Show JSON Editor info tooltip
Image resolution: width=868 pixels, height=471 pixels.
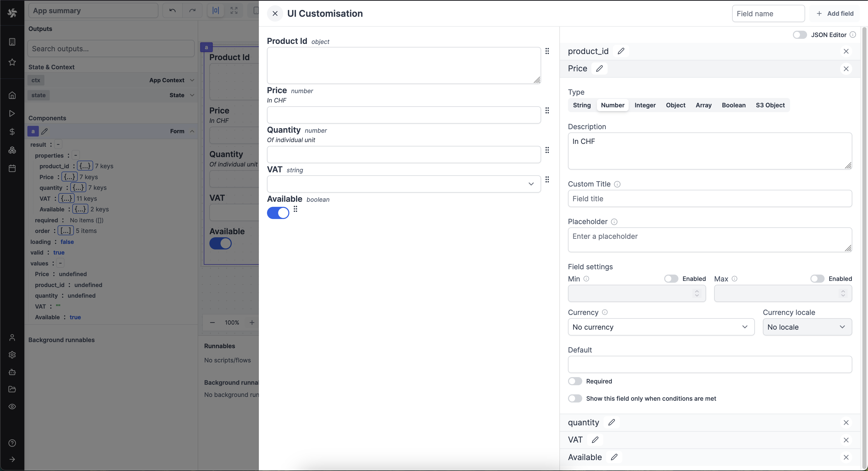pos(853,35)
